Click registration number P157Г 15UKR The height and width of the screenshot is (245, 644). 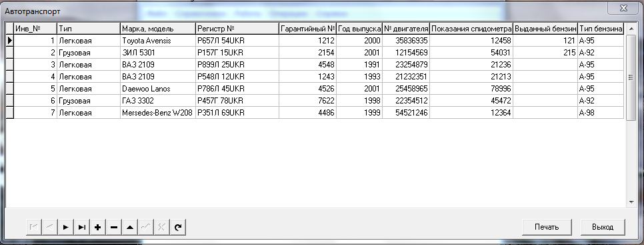point(237,53)
